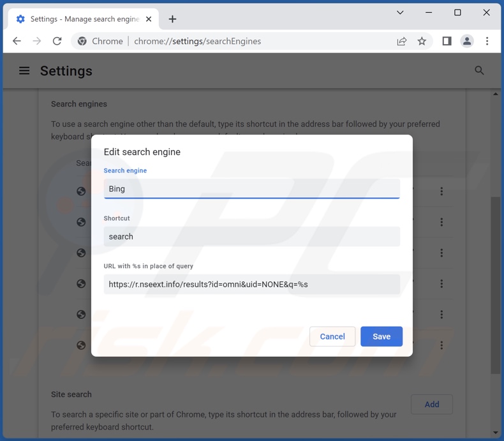
Task: Reload the Chrome settings page
Action: click(57, 41)
